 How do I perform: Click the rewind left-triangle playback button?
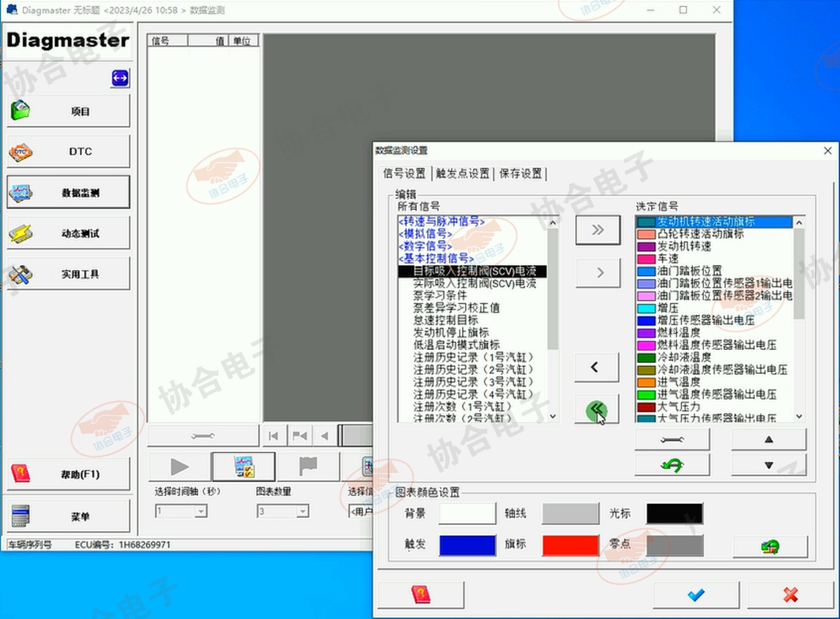tap(324, 436)
